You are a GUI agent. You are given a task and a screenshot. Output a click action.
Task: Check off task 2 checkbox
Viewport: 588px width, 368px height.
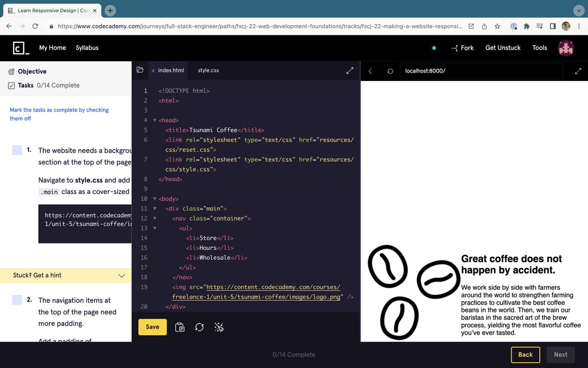(17, 300)
